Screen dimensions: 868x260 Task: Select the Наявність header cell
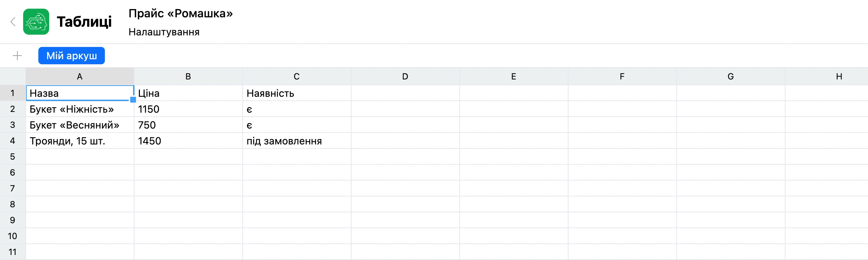click(x=297, y=93)
